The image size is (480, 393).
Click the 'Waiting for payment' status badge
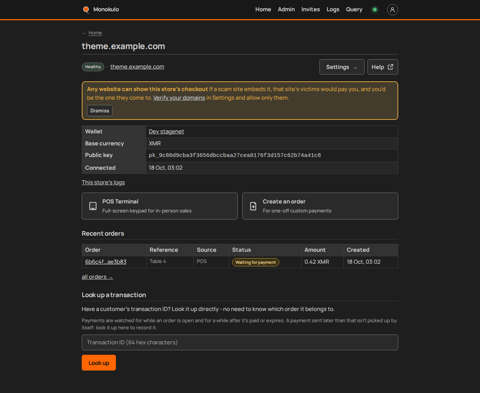tap(256, 262)
